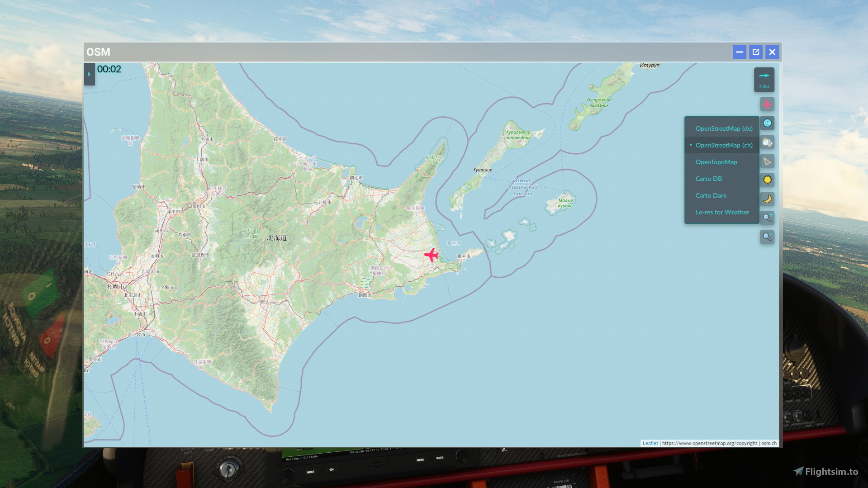Enable the Carto Dark map style
868x488 pixels.
(x=711, y=195)
